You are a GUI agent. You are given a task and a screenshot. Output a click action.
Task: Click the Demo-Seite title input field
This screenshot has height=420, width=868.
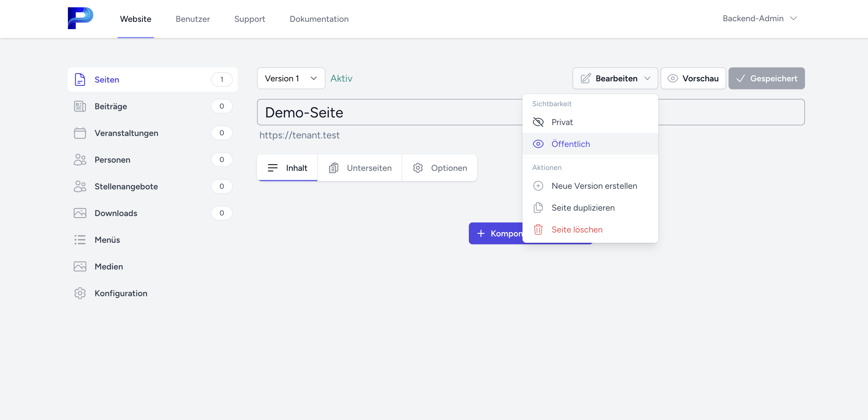[388, 112]
